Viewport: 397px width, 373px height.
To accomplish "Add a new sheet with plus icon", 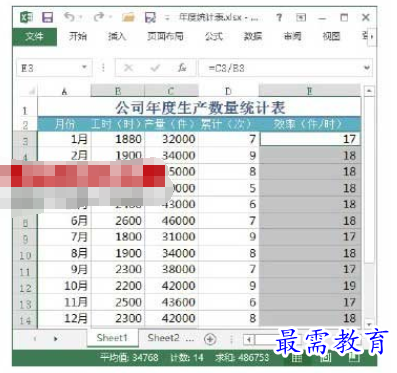I will pyautogui.click(x=210, y=339).
